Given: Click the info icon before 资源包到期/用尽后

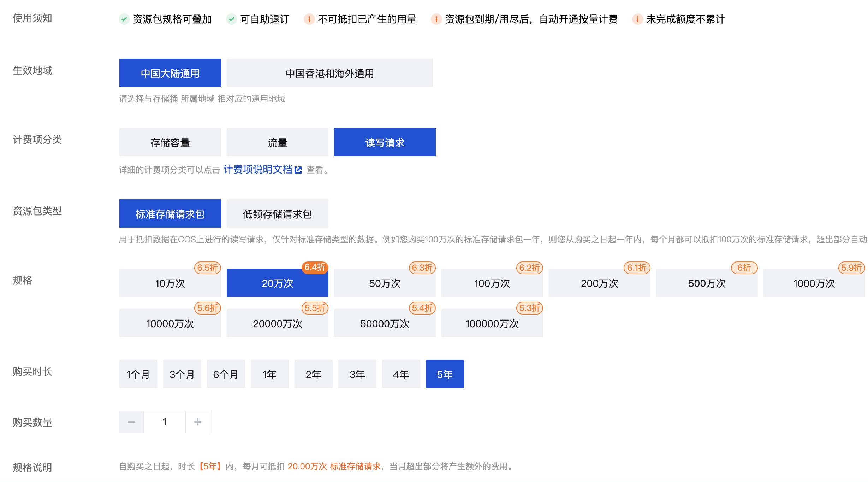Looking at the screenshot, I should coord(436,19).
